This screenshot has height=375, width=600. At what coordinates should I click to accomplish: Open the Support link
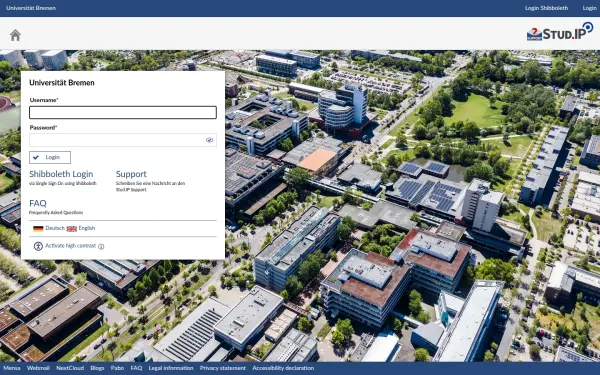point(131,174)
